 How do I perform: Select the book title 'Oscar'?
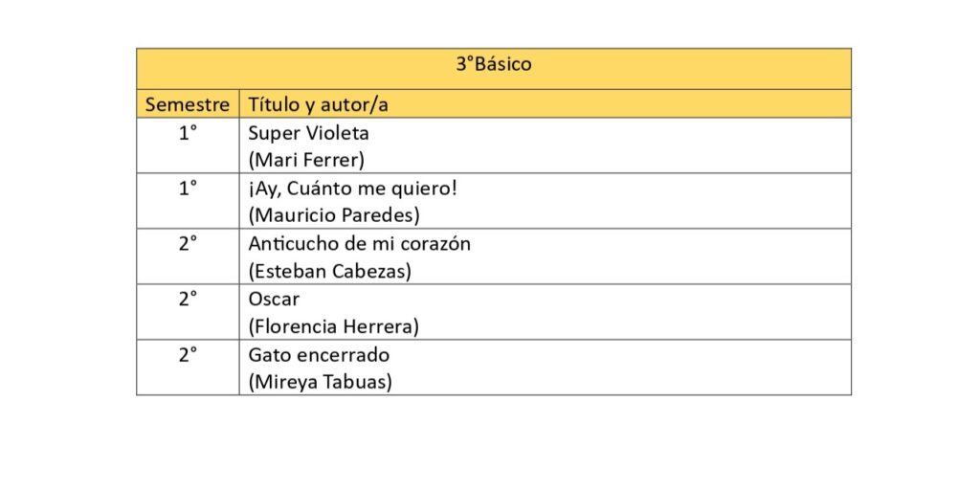274,300
